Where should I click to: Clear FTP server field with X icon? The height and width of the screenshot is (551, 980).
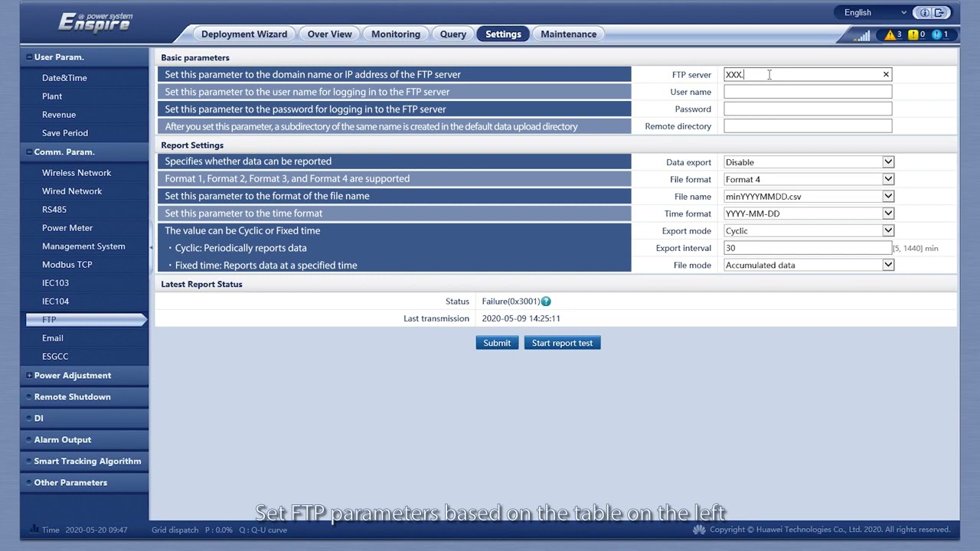pyautogui.click(x=886, y=74)
